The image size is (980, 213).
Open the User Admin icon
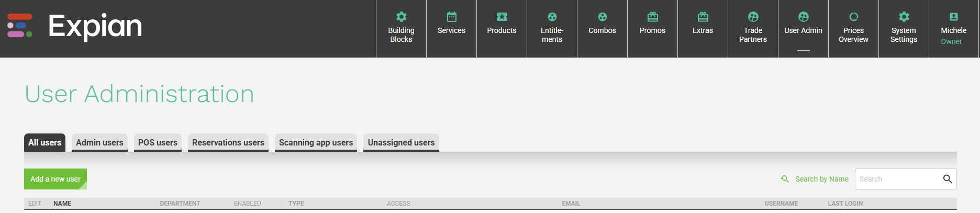coord(803,17)
